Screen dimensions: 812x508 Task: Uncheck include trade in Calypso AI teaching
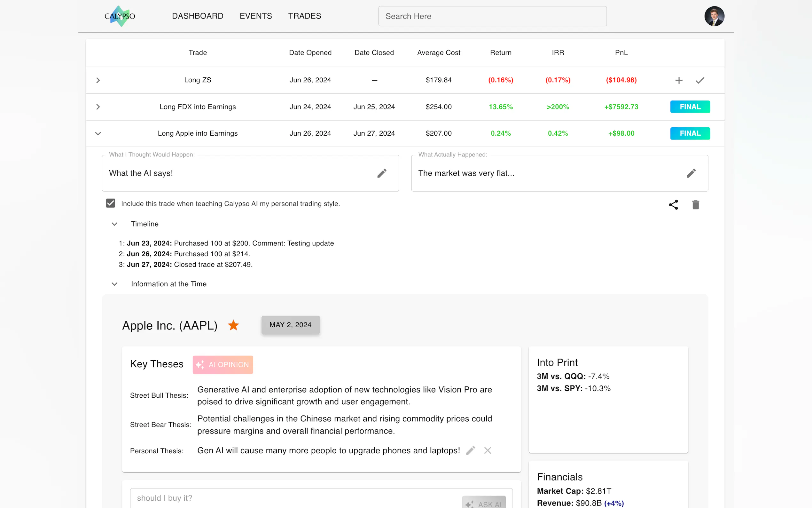tap(110, 203)
